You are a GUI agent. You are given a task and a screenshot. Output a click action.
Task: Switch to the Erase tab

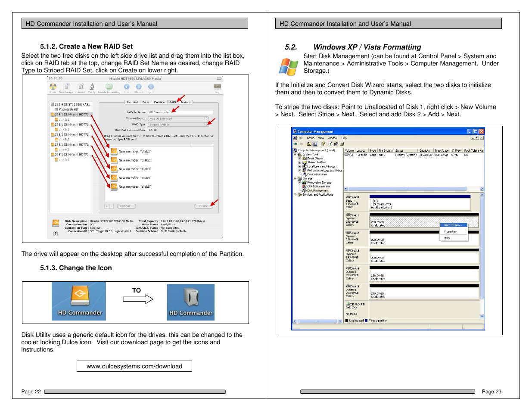146,102
